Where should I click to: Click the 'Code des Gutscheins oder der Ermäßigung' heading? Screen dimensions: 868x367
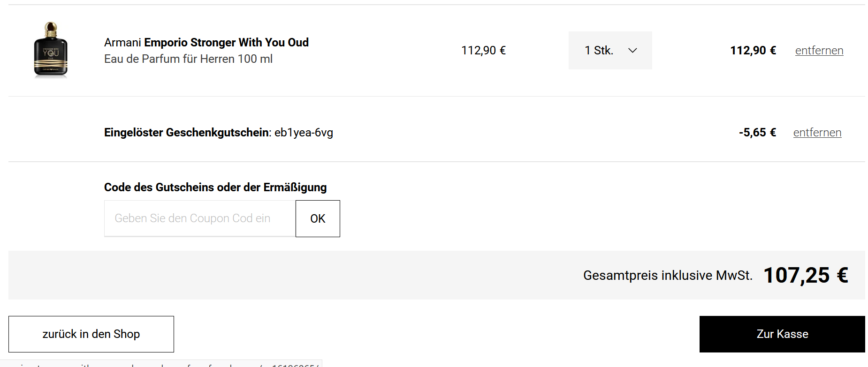click(215, 187)
